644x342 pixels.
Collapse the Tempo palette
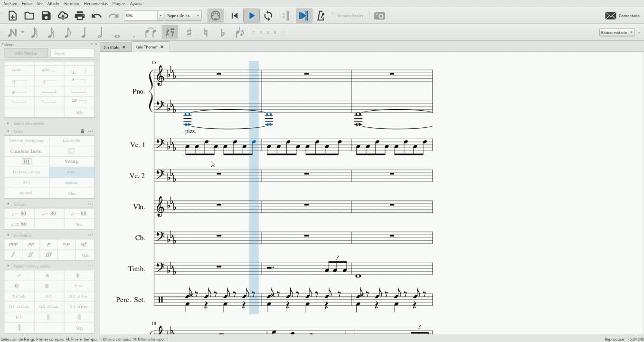pyautogui.click(x=8, y=204)
